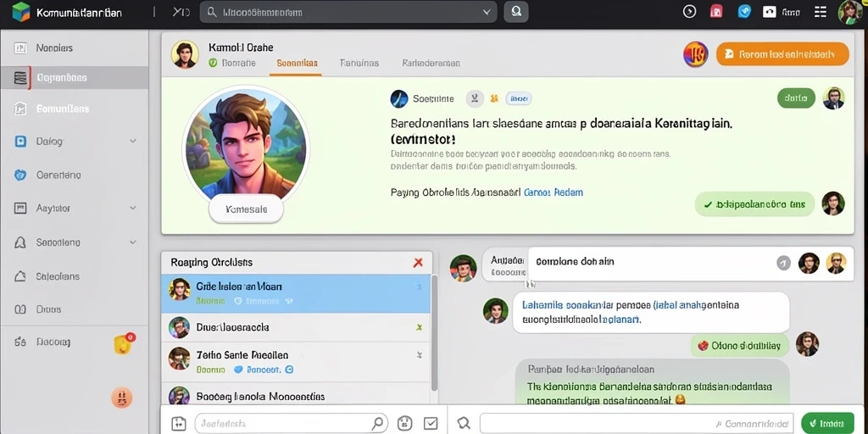This screenshot has width=868, height=434.
Task: Click the emoji face icon in bottom toolbar
Action: tap(405, 424)
